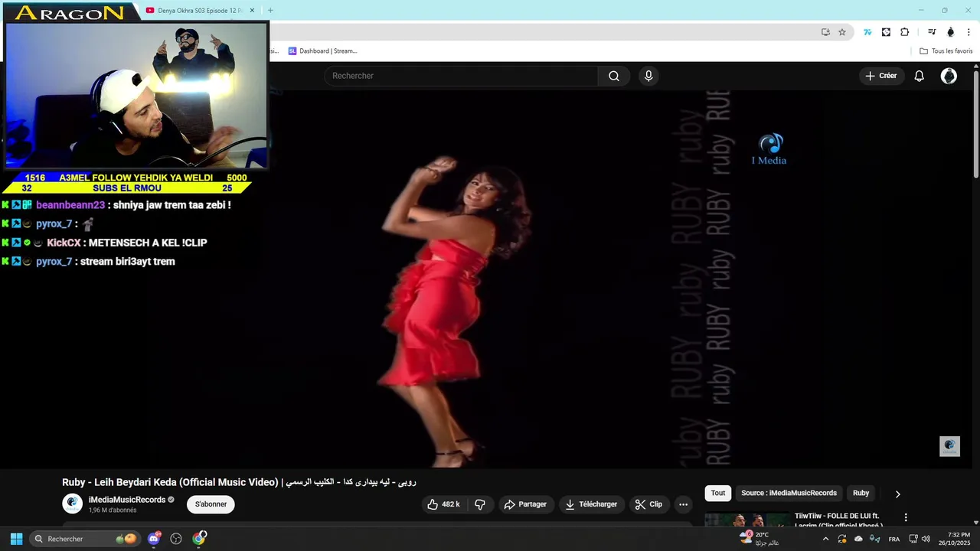Click the sync update tray icon
Viewport: 980px width, 551px height.
[x=842, y=539]
